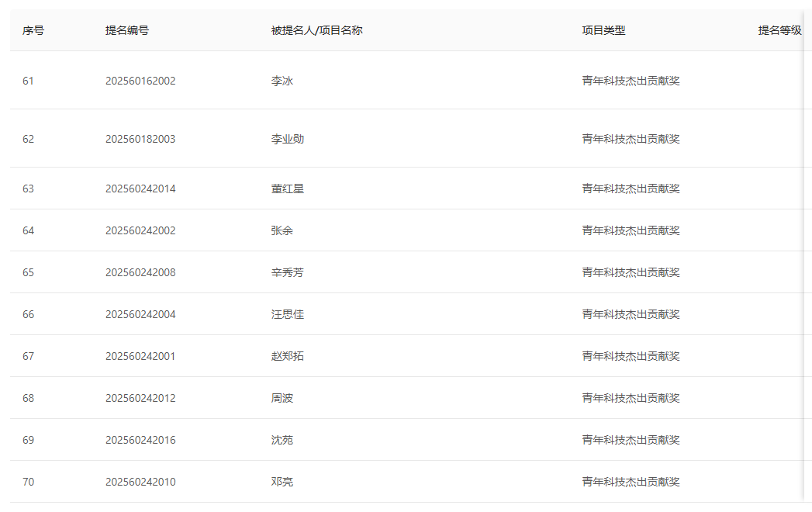Open the entry for 辛秀芳
812x512 pixels.
(288, 272)
